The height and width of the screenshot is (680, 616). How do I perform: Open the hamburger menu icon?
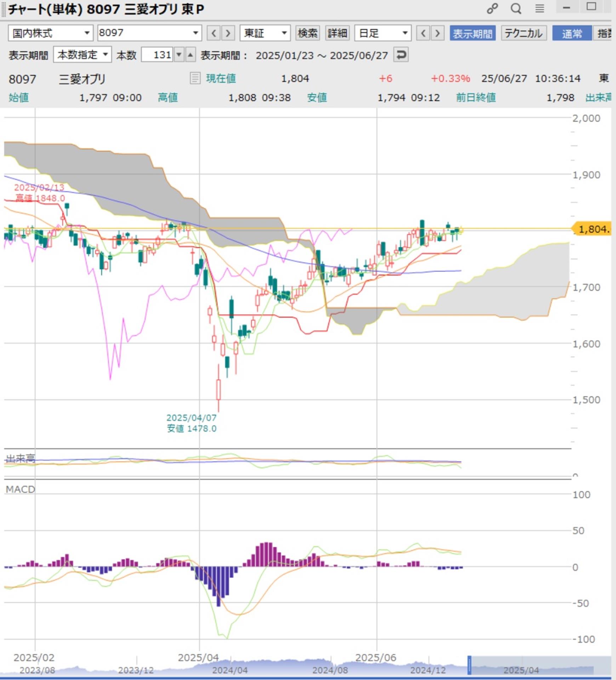539,8
